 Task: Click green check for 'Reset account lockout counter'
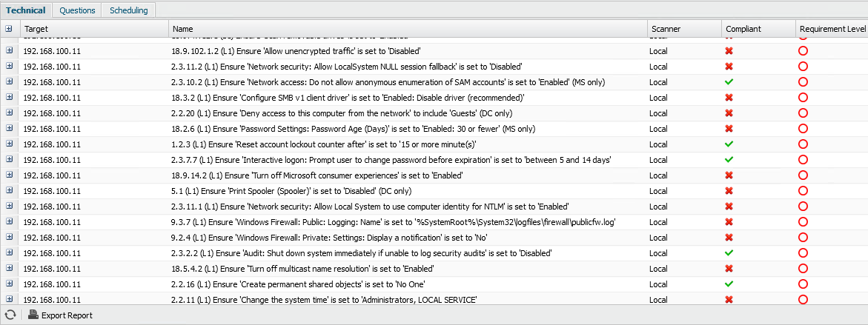pos(729,144)
